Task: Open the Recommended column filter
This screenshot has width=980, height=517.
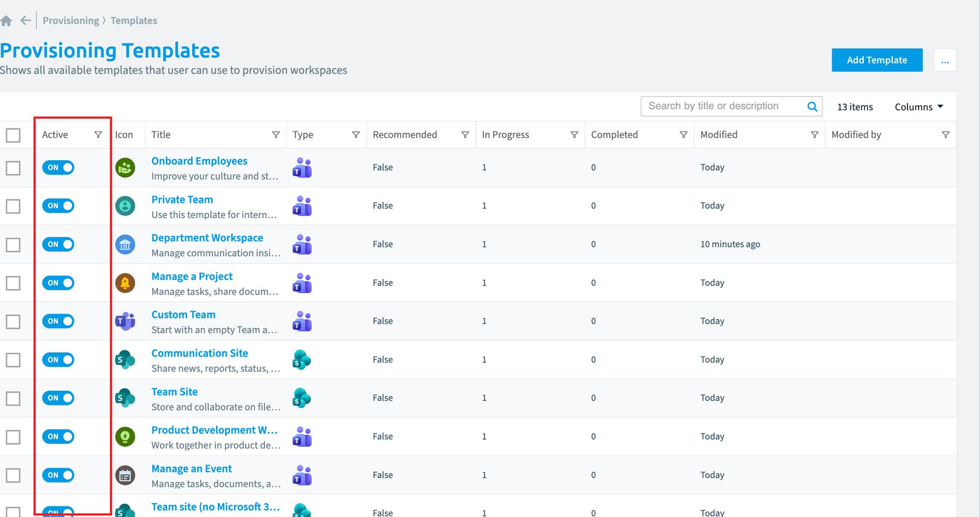Action: coord(465,135)
